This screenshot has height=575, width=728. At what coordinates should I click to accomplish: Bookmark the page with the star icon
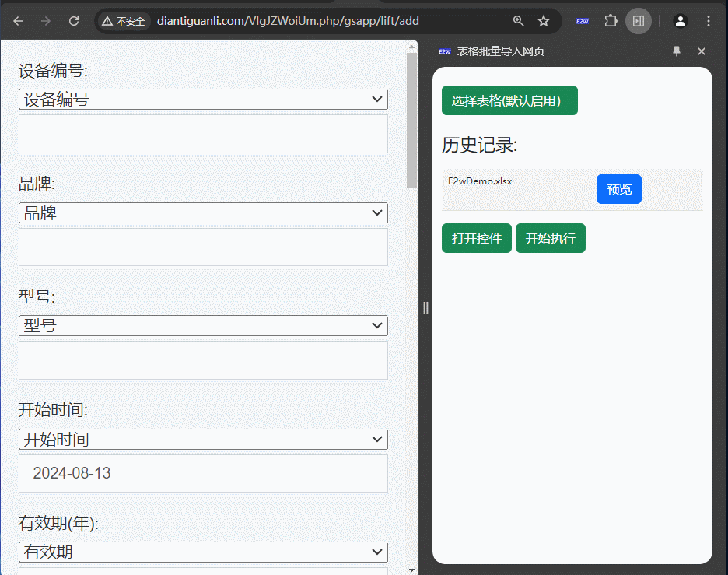point(544,21)
